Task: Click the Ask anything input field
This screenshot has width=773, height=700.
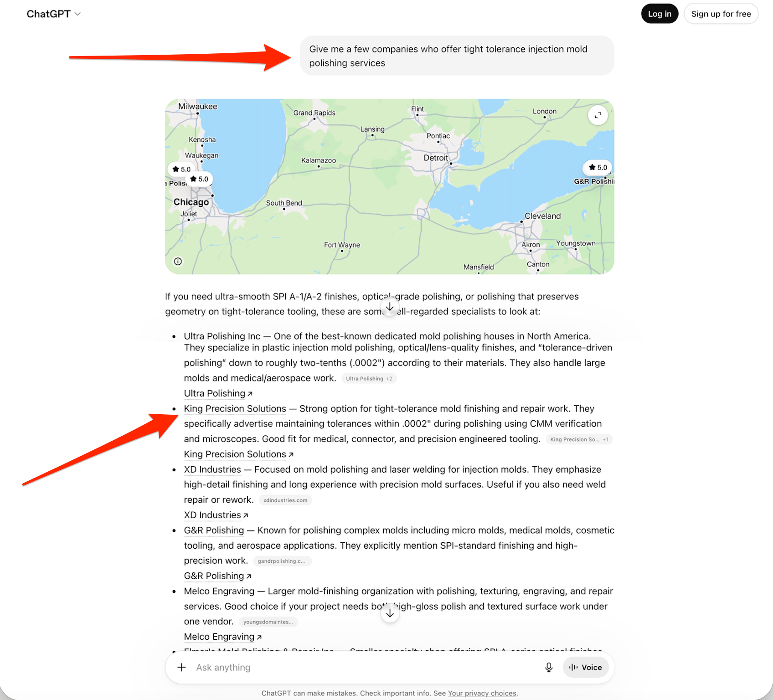Action: point(365,667)
